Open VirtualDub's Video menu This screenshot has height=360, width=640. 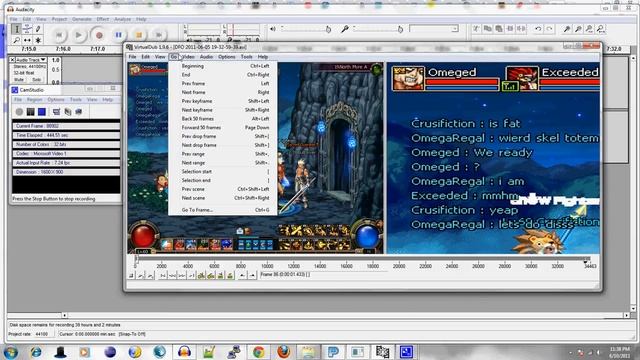tap(188, 57)
